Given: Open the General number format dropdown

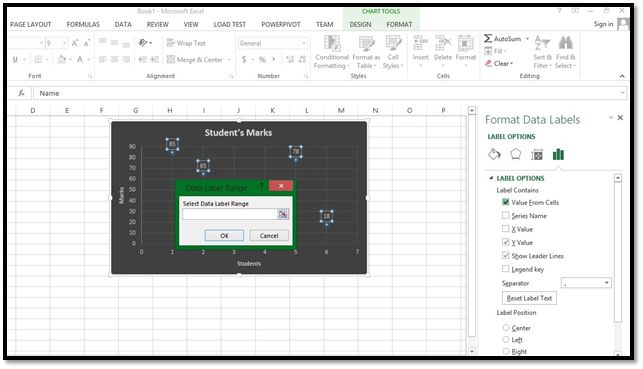Looking at the screenshot, I should (304, 43).
